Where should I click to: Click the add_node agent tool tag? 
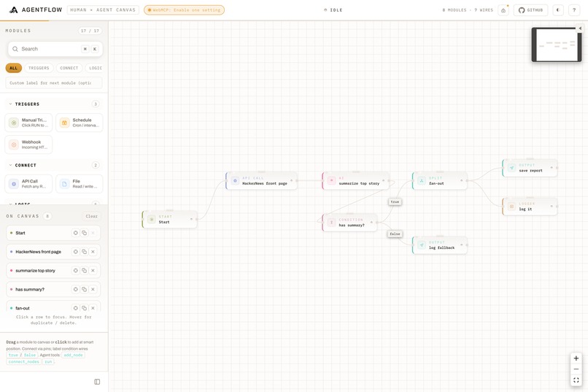73,355
